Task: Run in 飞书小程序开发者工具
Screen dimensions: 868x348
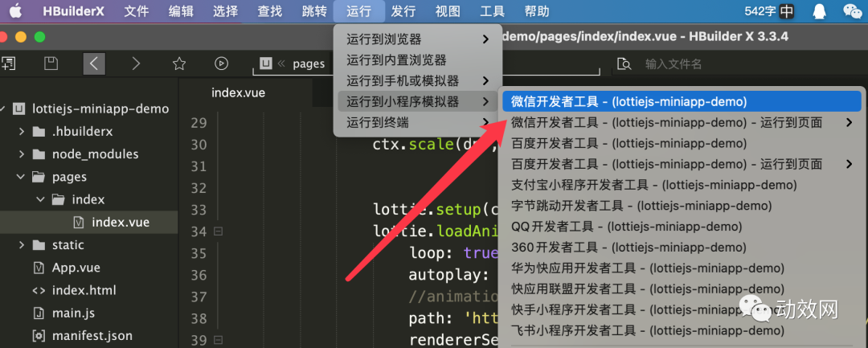Action: point(682,331)
